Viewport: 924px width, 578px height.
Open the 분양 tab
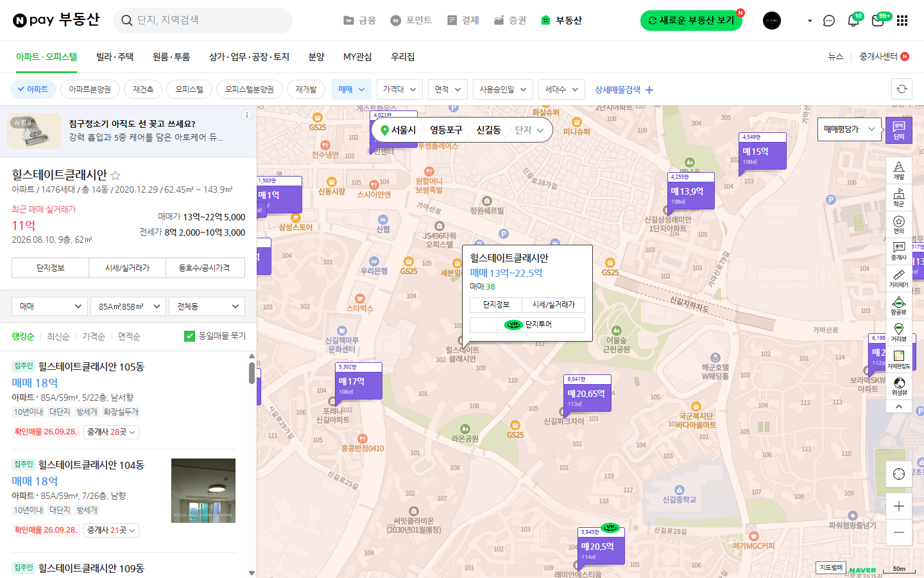click(x=316, y=57)
